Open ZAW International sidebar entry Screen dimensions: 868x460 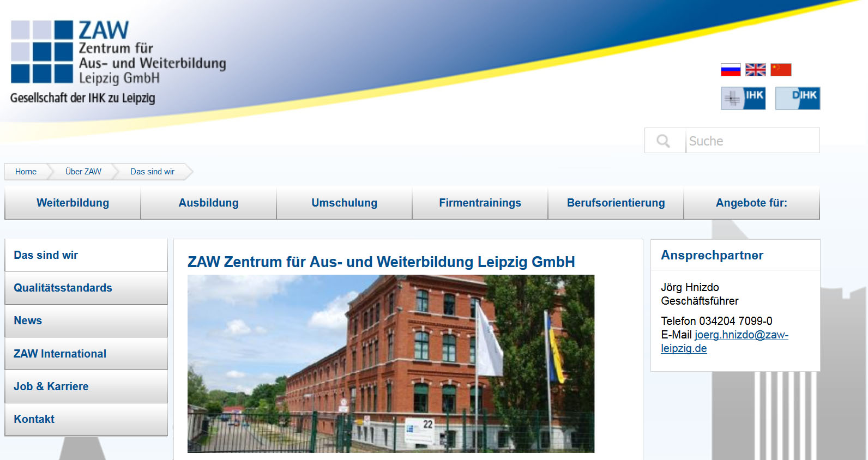point(60,354)
